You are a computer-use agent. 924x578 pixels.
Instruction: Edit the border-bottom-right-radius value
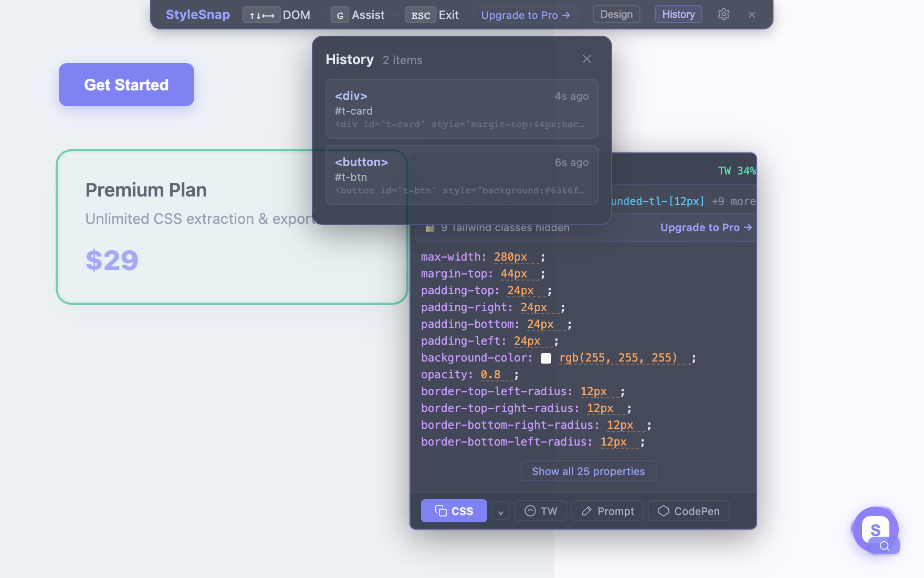620,425
